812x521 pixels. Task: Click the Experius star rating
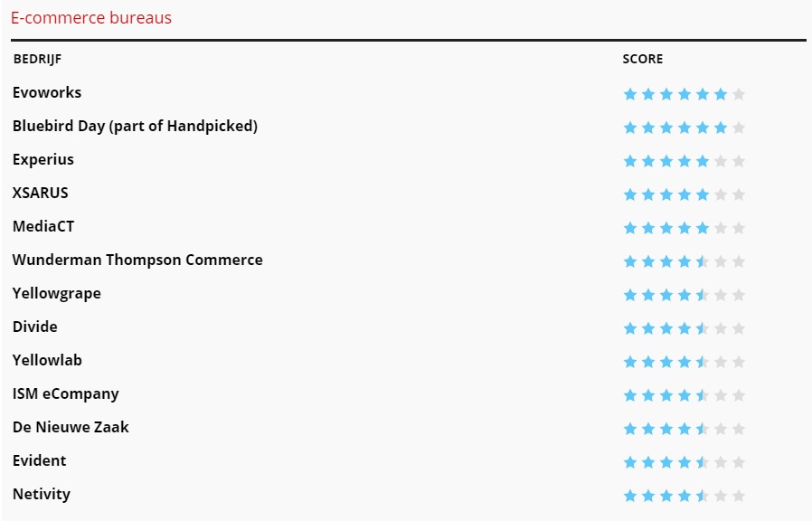tap(685, 161)
